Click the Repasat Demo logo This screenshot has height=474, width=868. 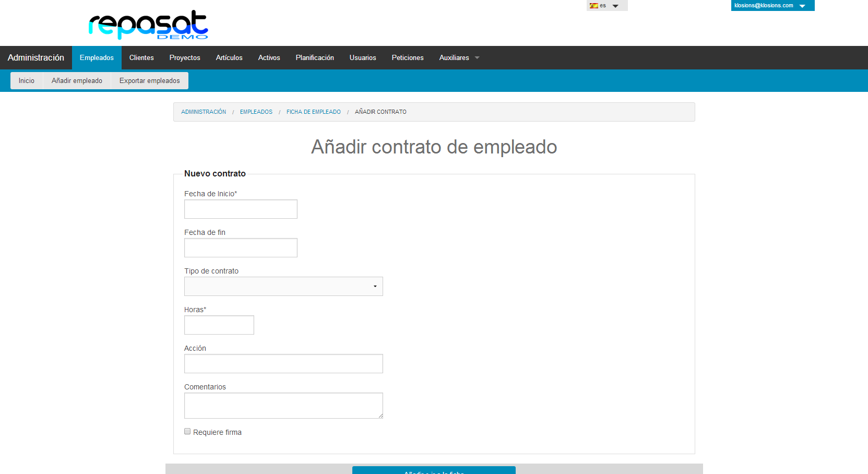tap(148, 25)
